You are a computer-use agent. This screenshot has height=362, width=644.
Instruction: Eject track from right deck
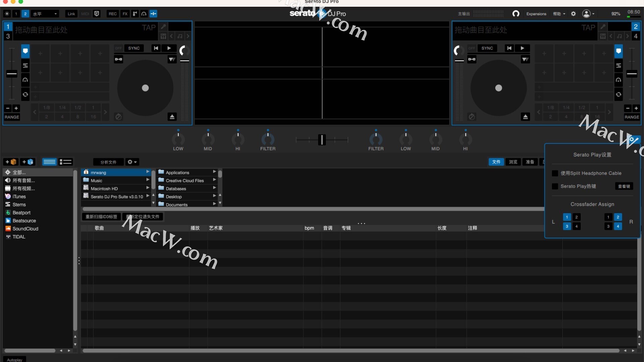coord(526,117)
